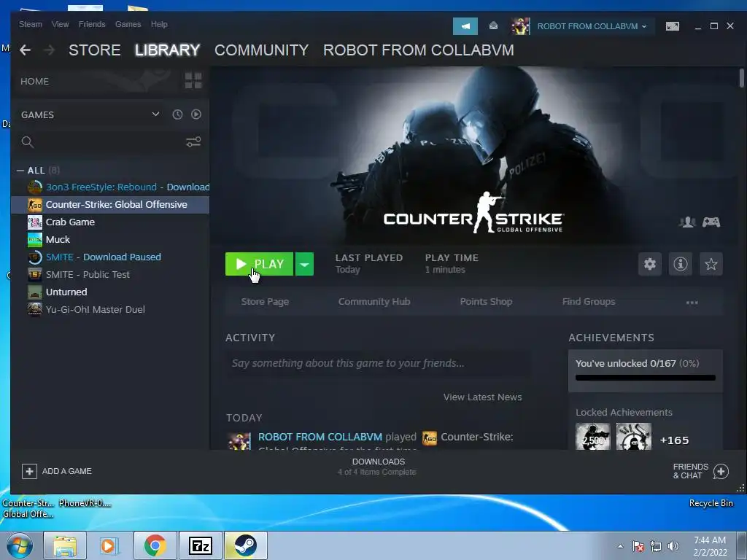The height and width of the screenshot is (560, 747).
Task: Open the game info icon
Action: 681,264
